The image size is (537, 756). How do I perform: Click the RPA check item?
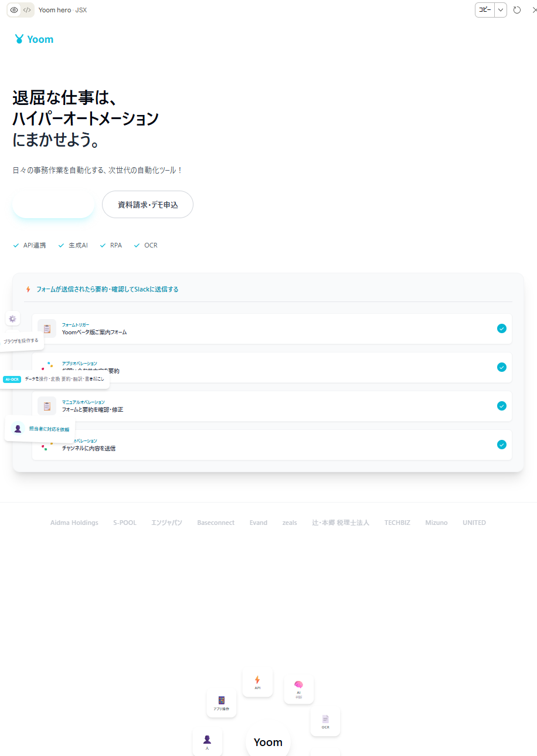pos(111,245)
